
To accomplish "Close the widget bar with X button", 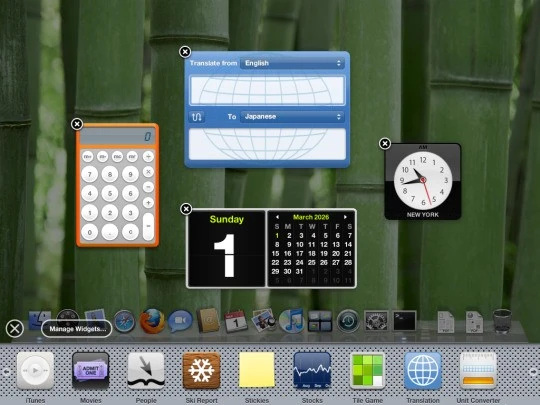I will click(15, 329).
